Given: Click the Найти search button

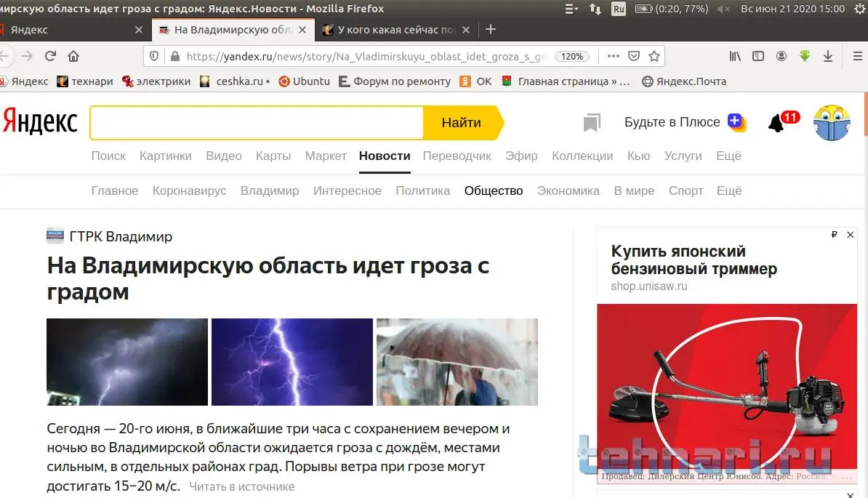Looking at the screenshot, I should [x=463, y=122].
